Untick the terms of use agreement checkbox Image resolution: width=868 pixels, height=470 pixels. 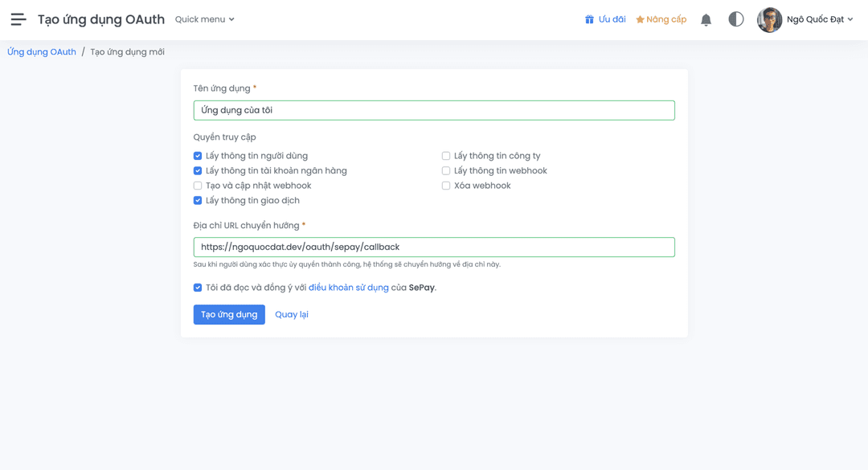[x=198, y=288]
